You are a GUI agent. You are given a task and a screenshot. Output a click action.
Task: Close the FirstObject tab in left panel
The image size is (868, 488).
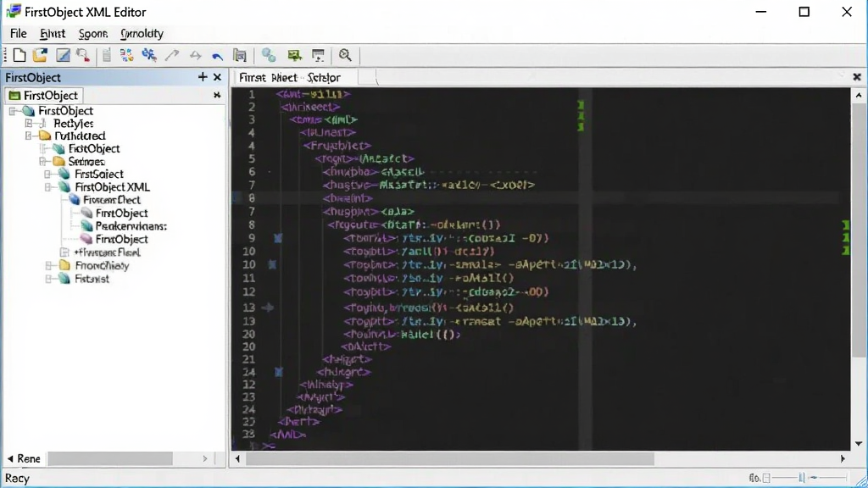(x=217, y=95)
